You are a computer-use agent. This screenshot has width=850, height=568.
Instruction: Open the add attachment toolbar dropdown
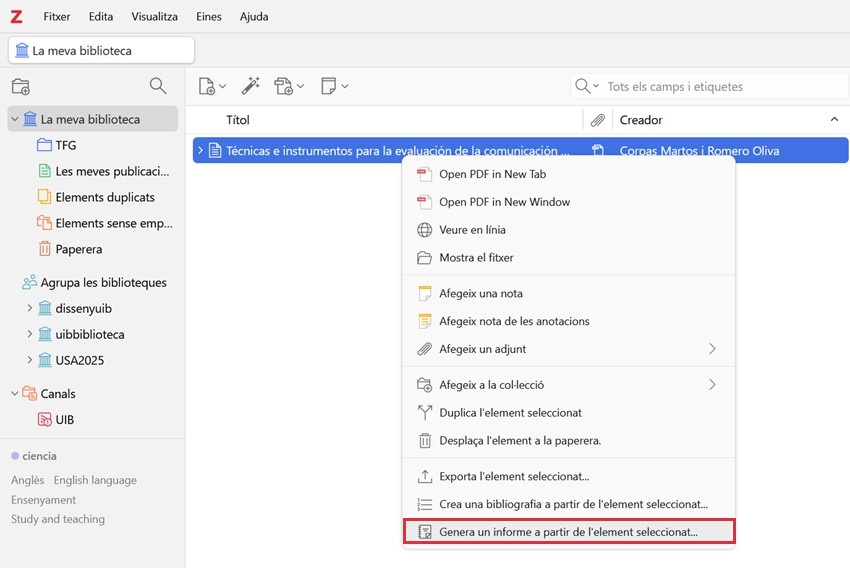[x=289, y=86]
